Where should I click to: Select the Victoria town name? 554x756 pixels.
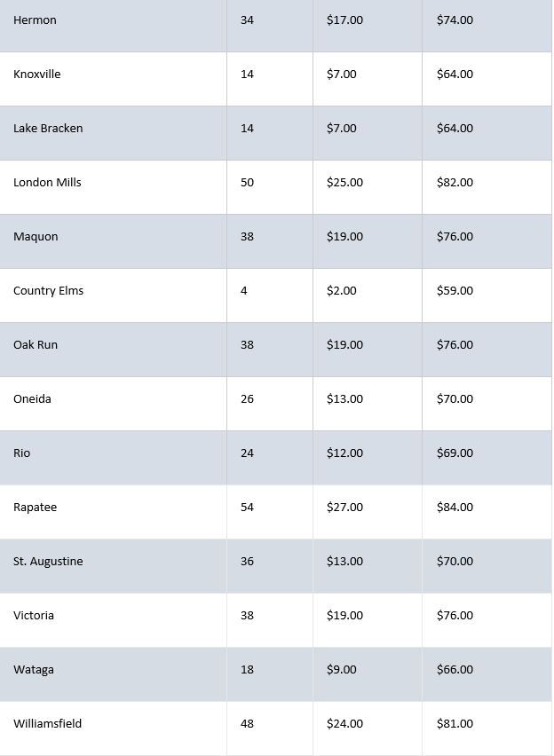pos(34,616)
